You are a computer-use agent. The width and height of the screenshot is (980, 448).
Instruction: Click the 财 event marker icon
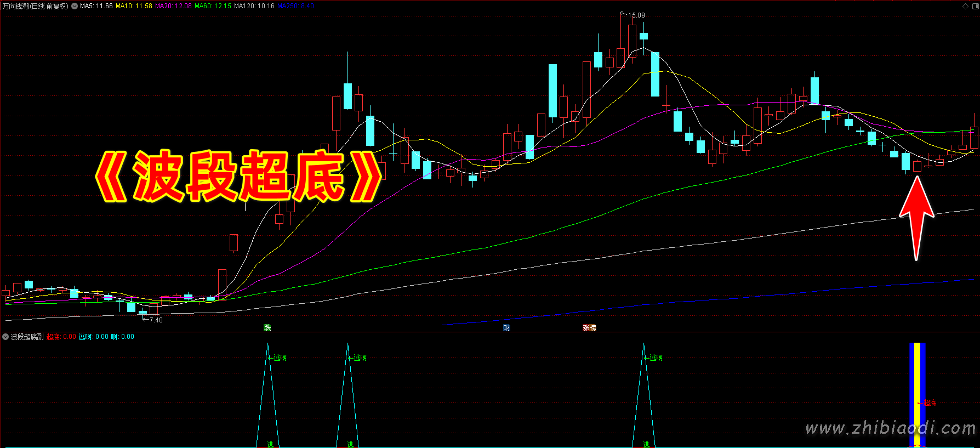click(x=506, y=327)
